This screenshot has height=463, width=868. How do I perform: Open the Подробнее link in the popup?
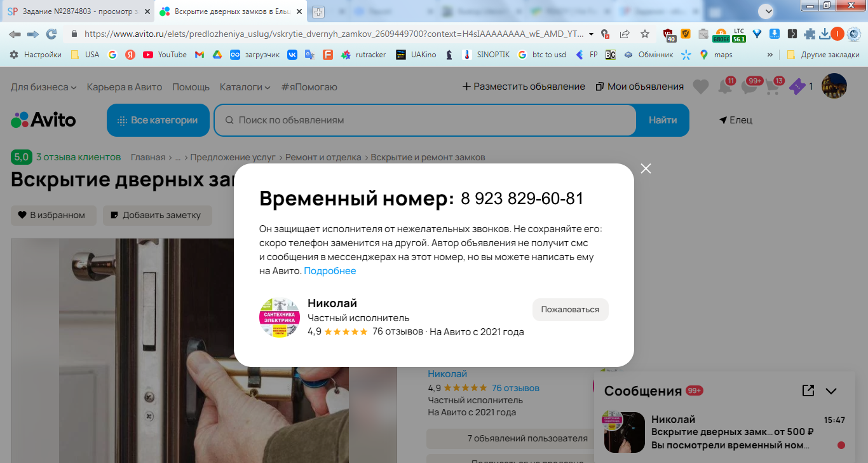point(330,271)
